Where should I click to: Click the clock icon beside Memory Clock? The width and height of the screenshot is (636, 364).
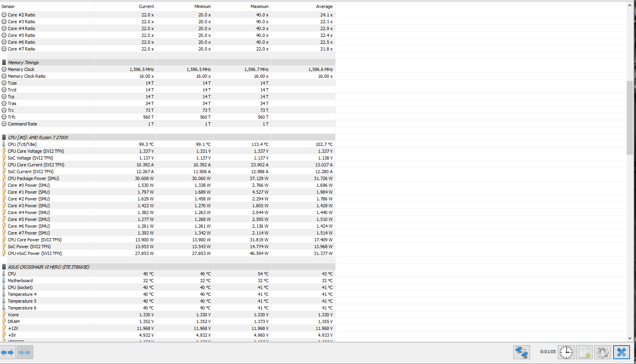(4, 69)
